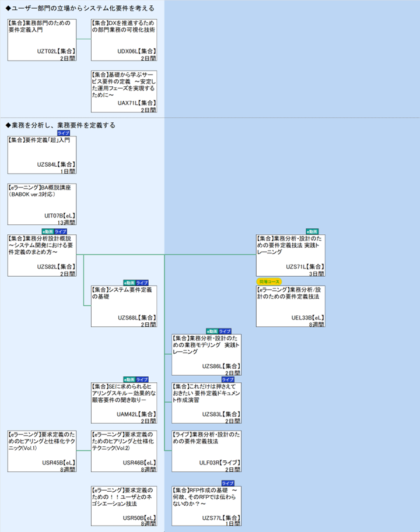The width and height of the screenshot is (420, 532).
Task: Select ユーザとのネゴシエーション技法 course USR50B
Action: [124, 506]
